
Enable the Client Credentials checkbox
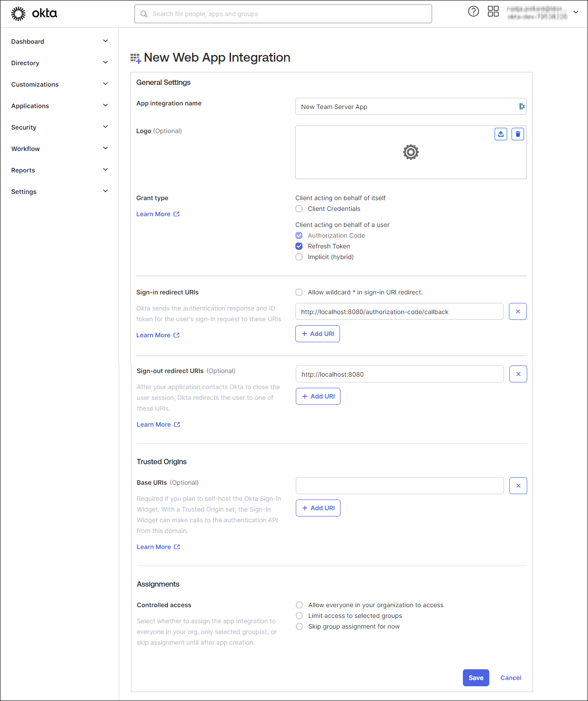[x=299, y=209]
